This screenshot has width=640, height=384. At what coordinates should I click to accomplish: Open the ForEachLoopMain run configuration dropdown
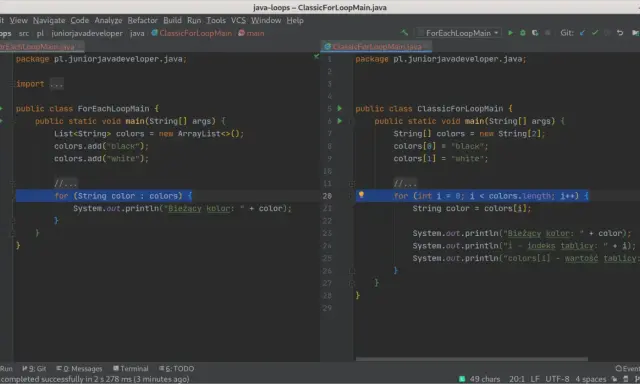click(458, 33)
